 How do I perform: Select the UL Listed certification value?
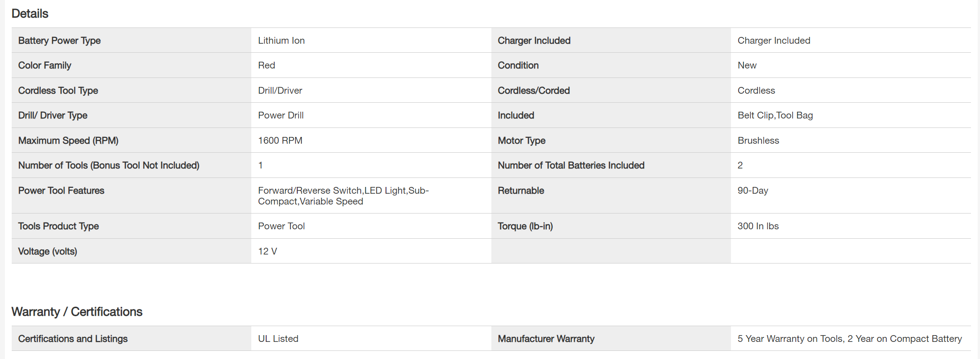[x=278, y=339]
